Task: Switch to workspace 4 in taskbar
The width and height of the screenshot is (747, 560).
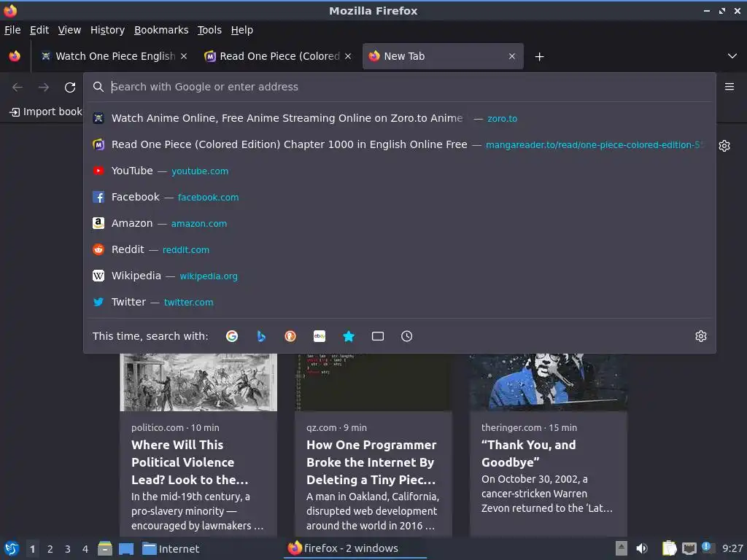Action: coord(85,549)
